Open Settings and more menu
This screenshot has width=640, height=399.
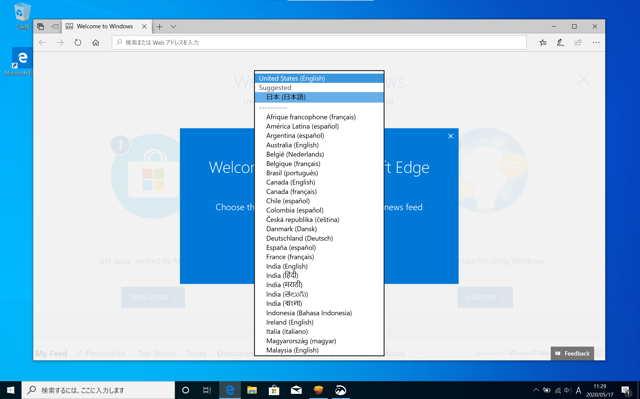pyautogui.click(x=596, y=42)
